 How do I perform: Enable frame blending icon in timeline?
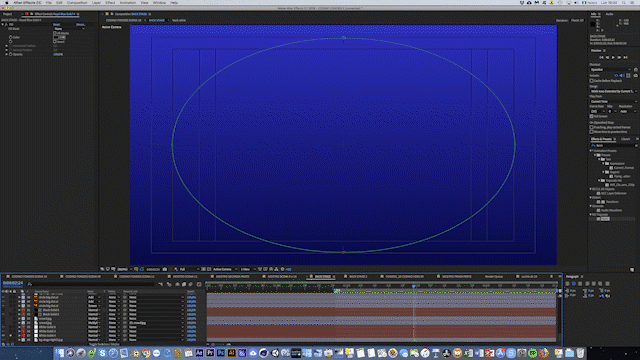tap(184, 284)
